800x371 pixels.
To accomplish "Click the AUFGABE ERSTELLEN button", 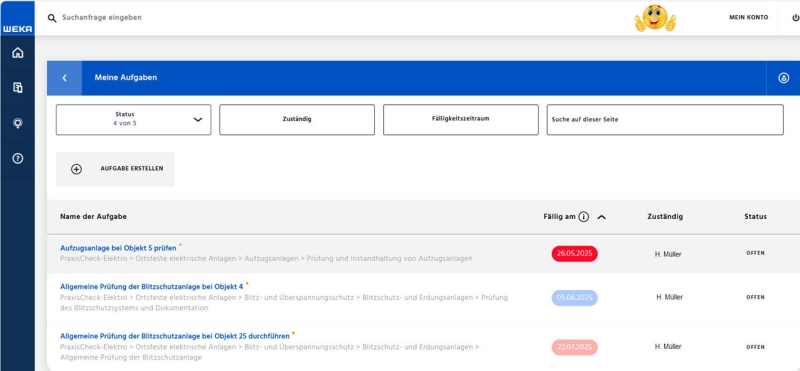I will tap(115, 169).
